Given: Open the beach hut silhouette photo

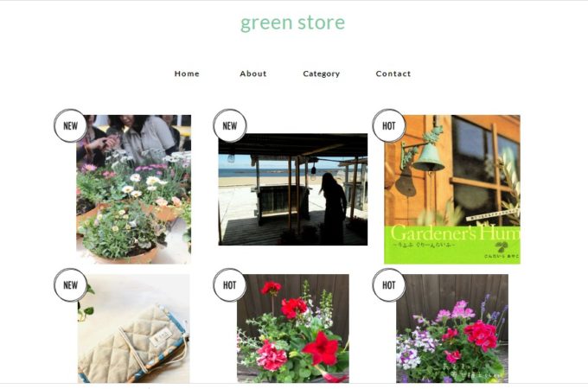Looking at the screenshot, I should pos(293,189).
